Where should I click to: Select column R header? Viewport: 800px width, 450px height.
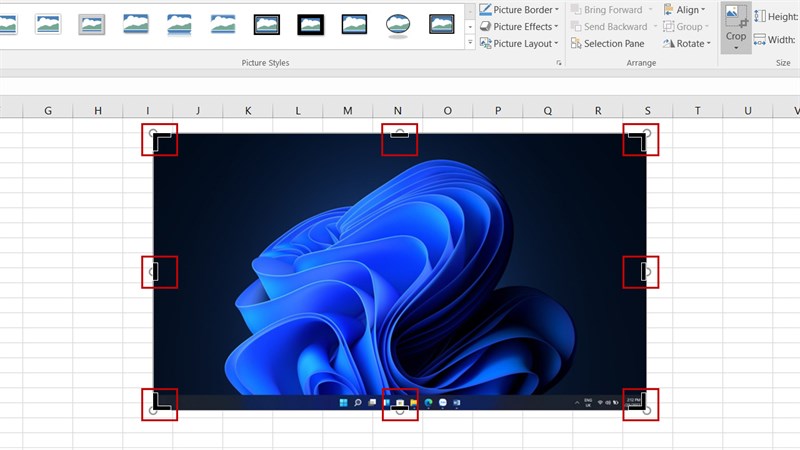[598, 111]
